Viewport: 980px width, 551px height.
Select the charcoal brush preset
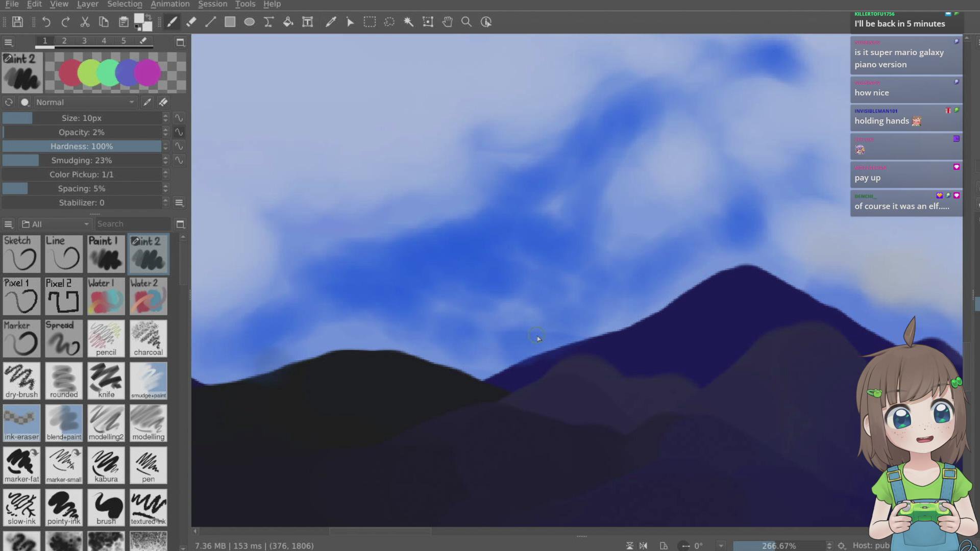point(148,338)
